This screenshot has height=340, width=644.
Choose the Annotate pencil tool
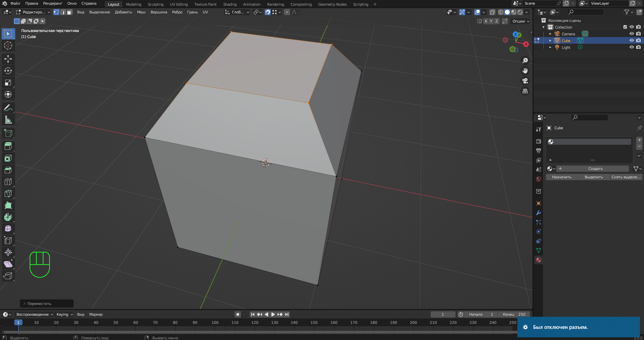(8, 108)
